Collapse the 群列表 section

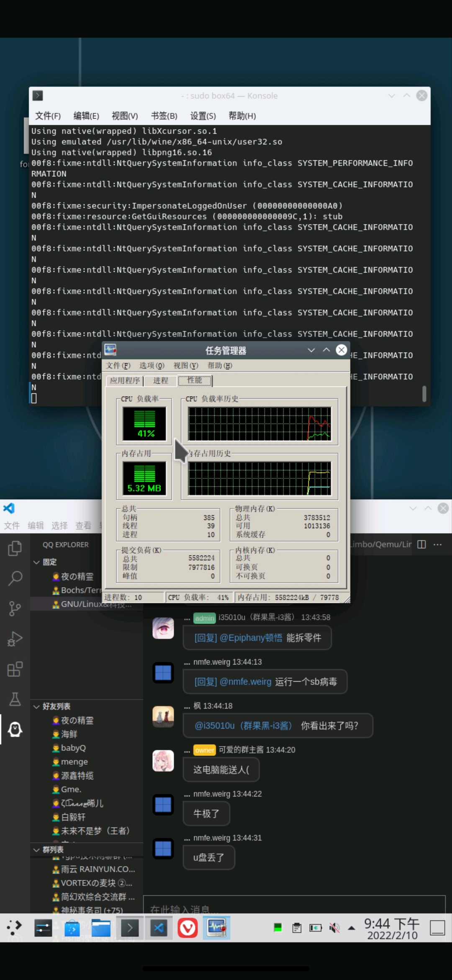pos(36,850)
